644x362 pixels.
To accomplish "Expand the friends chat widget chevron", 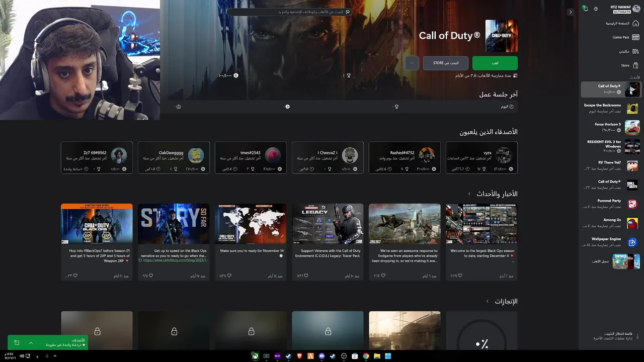I will [x=31, y=343].
